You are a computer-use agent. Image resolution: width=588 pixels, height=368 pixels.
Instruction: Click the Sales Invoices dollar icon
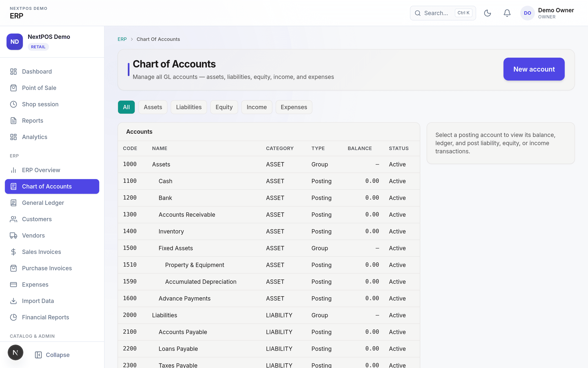click(x=13, y=252)
